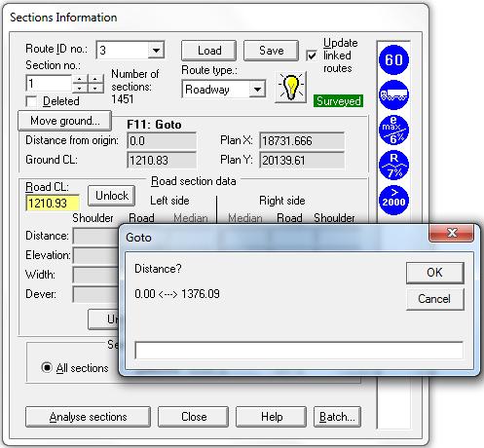Open the Batch... button
The height and width of the screenshot is (448, 484).
[x=337, y=417]
